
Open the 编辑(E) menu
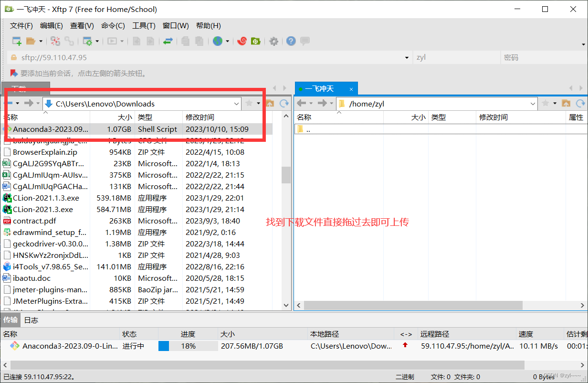coord(52,26)
